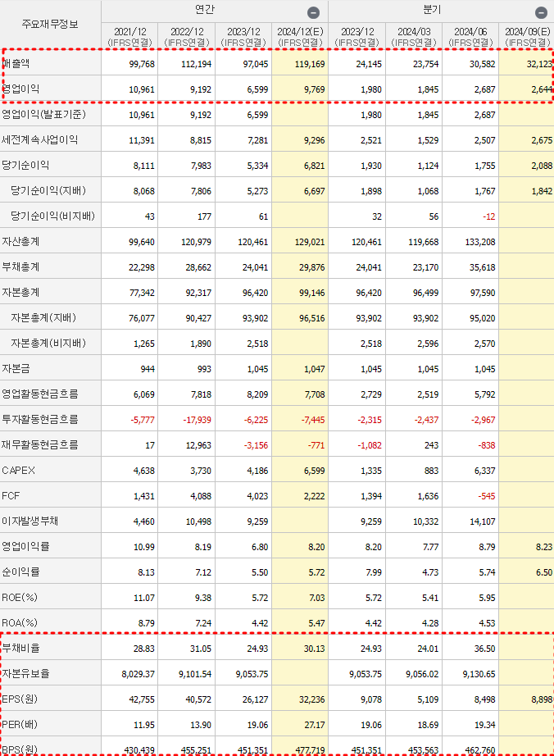Select the 세전계속사업이익 row label
The image size is (554, 756).
click(x=40, y=140)
